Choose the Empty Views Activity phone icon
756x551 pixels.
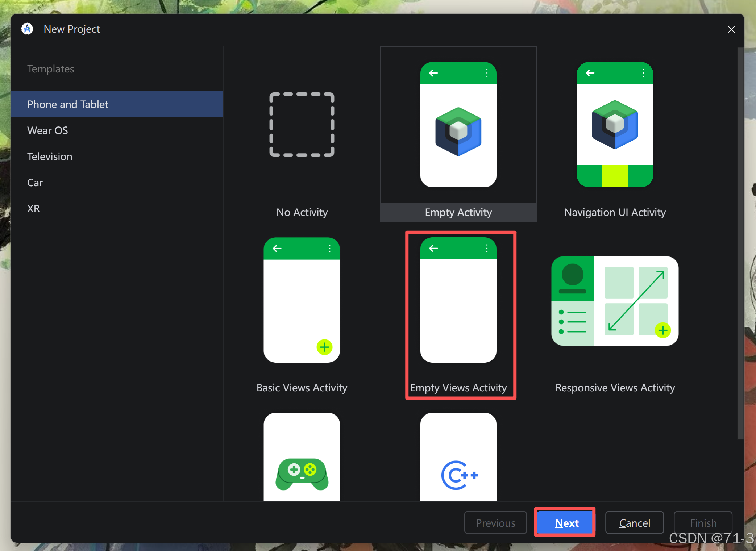click(458, 300)
